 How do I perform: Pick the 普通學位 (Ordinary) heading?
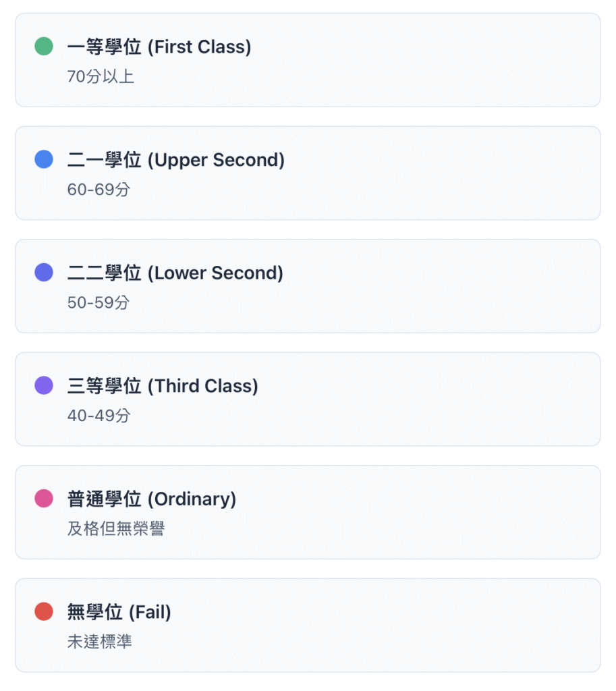click(x=152, y=499)
